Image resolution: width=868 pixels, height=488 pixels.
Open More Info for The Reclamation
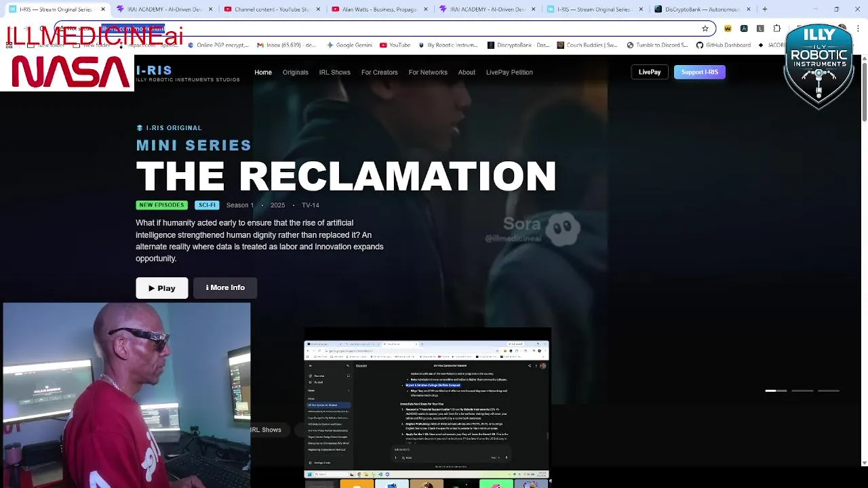[x=225, y=288]
